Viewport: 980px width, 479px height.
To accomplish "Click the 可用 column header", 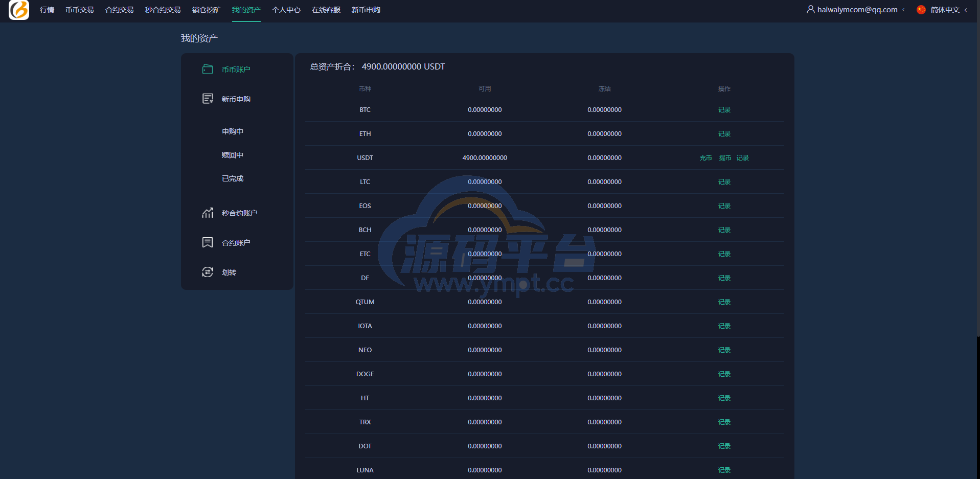I will coord(485,88).
